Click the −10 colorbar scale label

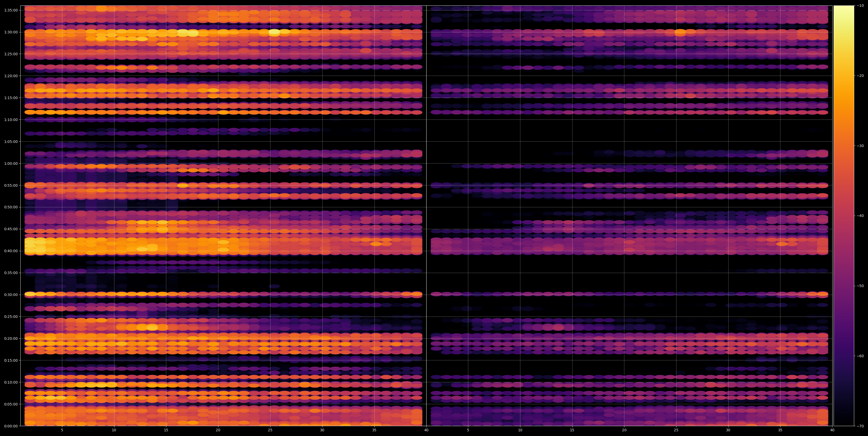click(860, 5)
